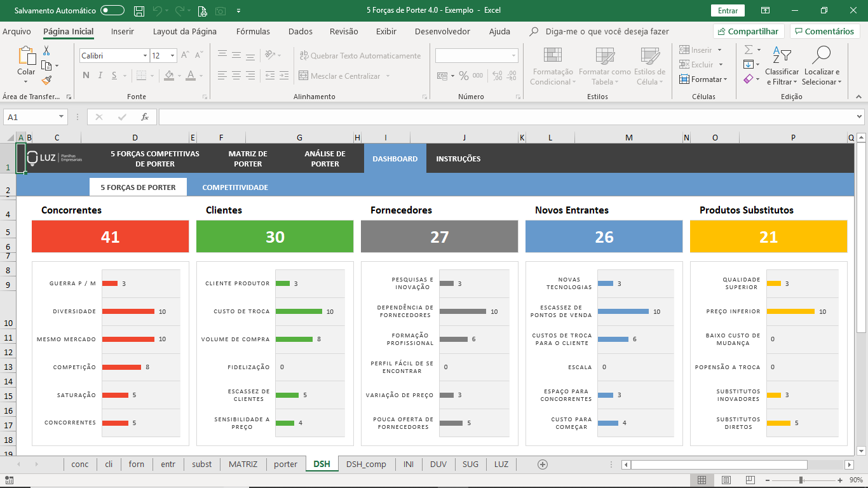Click the AutoSum sigma icon
This screenshot has height=488, width=868.
pos(749,50)
